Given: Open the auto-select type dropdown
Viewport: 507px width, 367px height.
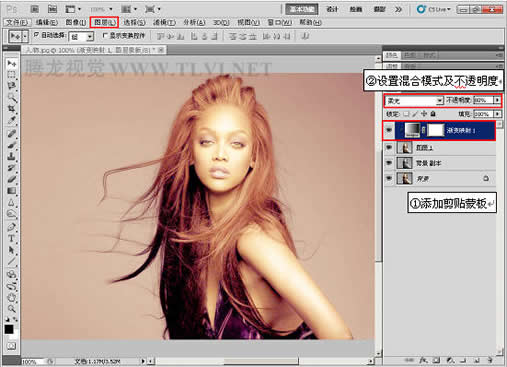Looking at the screenshot, I should point(81,36).
